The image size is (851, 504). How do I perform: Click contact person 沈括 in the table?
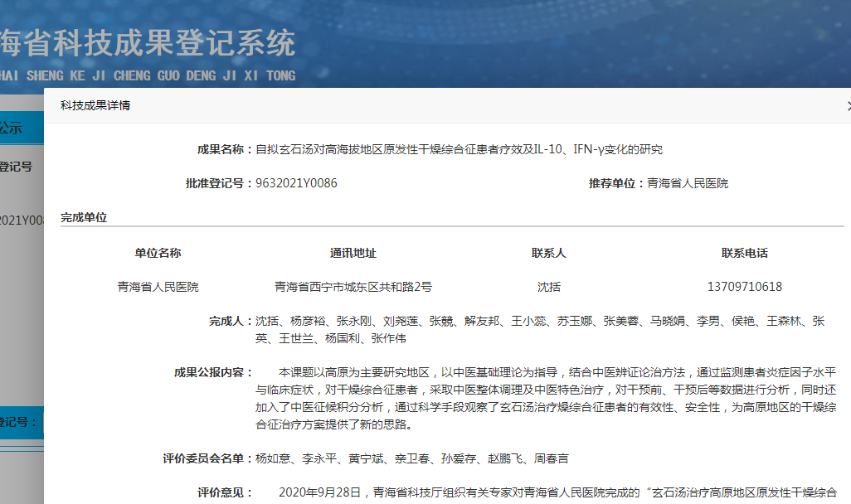[x=548, y=287]
